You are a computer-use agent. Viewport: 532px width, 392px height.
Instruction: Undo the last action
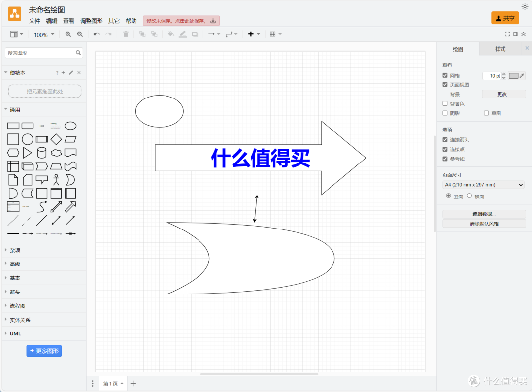[x=97, y=34]
